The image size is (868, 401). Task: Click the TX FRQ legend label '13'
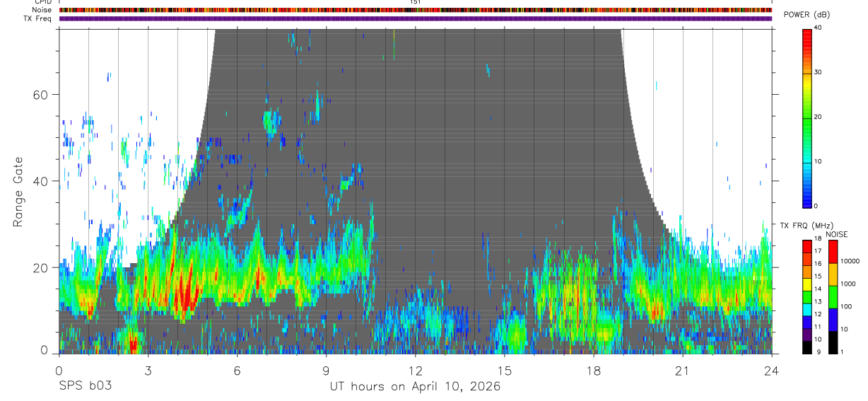tap(819, 301)
